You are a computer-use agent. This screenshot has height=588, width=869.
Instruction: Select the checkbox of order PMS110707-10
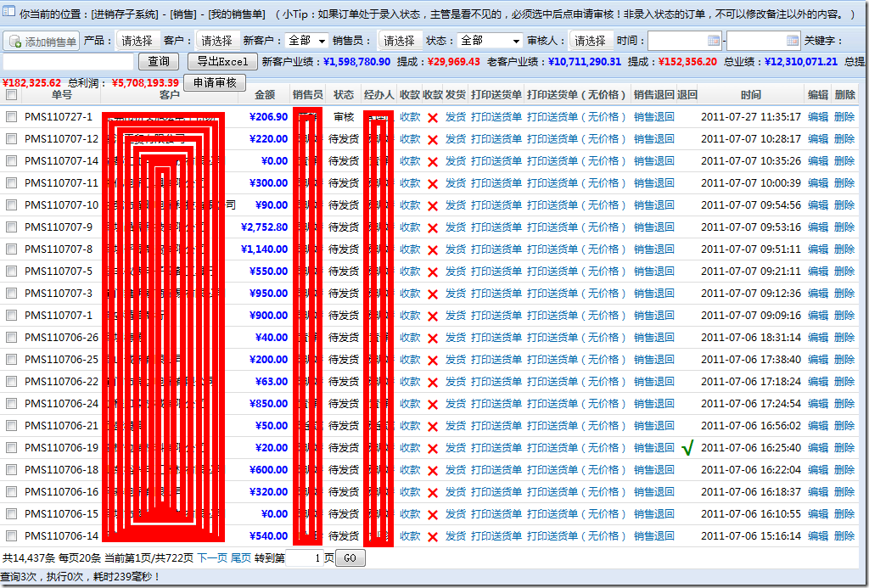coord(11,205)
